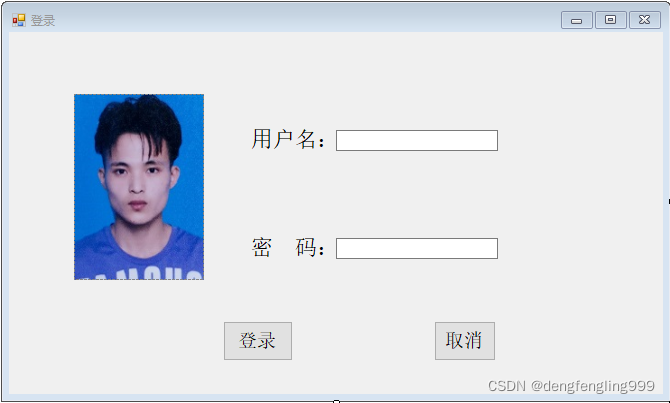Close the 登录 login window
Viewport: 670px width, 403px height.
[645, 20]
